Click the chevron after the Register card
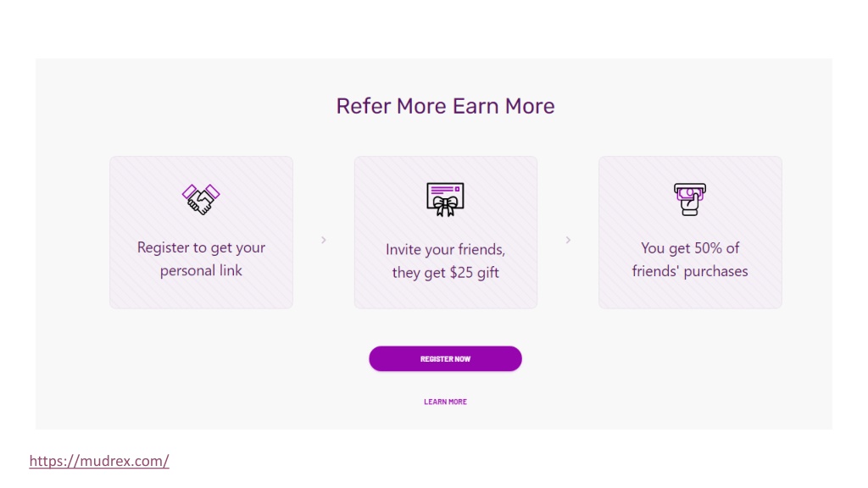The height and width of the screenshot is (488, 868). 324,240
